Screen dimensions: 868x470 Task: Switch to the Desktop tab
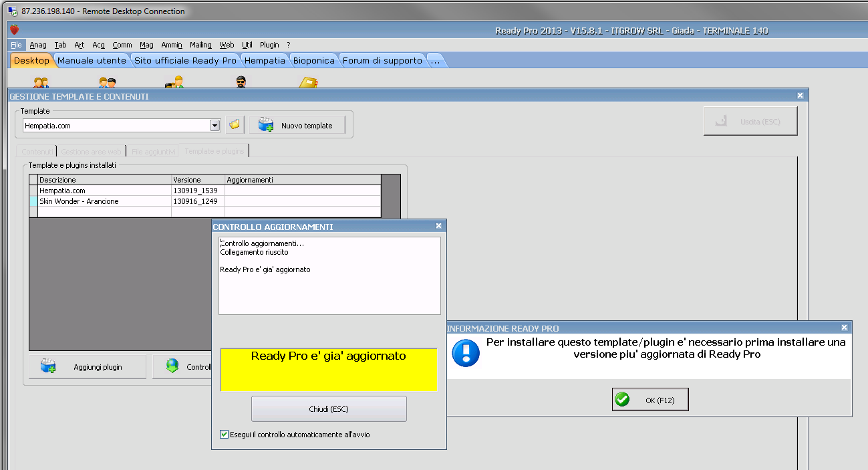[x=31, y=60]
